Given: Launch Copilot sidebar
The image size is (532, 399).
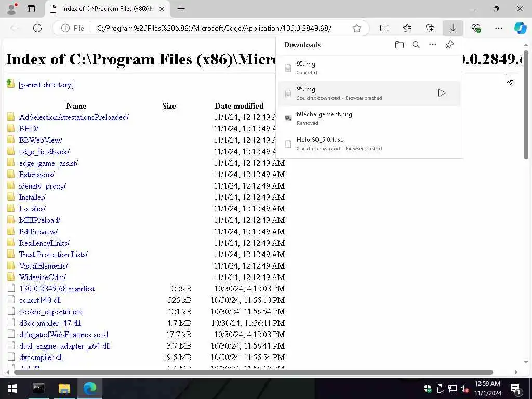Looking at the screenshot, I should coord(520,28).
